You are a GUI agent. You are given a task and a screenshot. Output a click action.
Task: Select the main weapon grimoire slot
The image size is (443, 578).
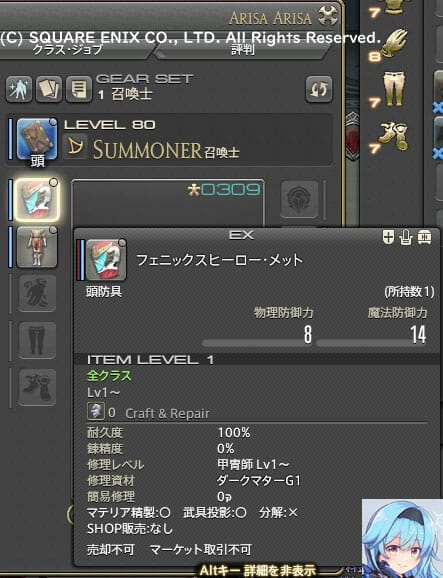click(x=37, y=139)
